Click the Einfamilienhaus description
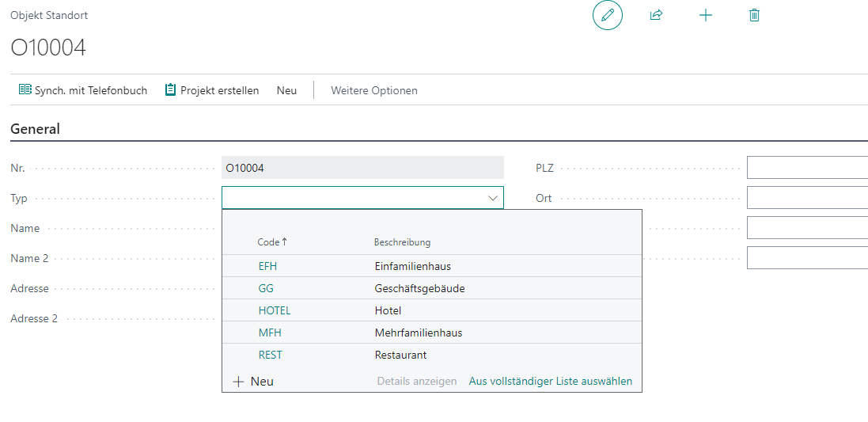 413,266
